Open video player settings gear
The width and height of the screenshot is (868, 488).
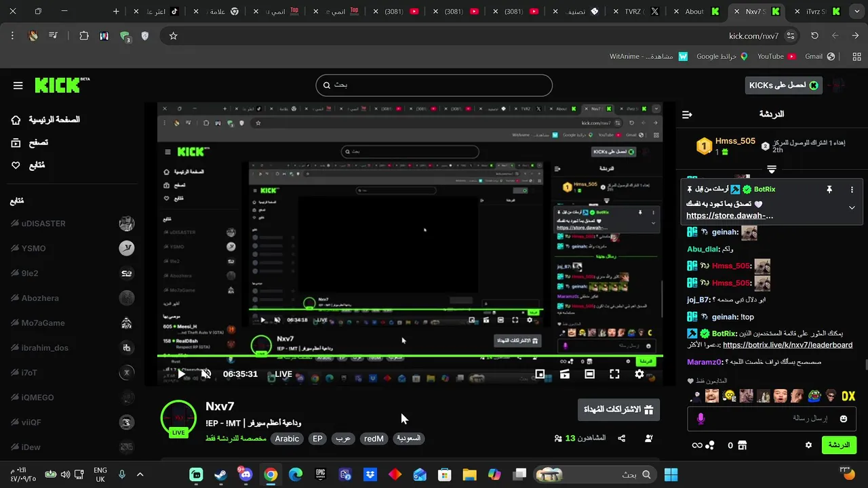point(639,374)
